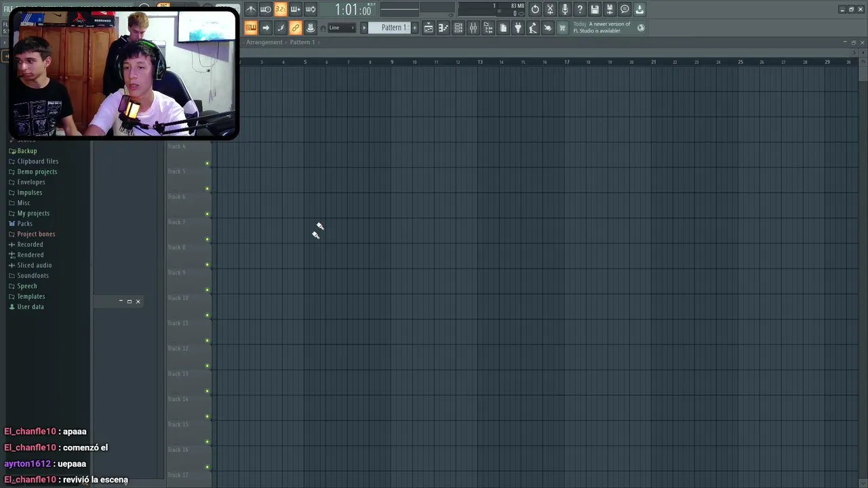Viewport: 868px width, 488px height.
Task: Toggle typing keyboard to piano button
Action: (x=251, y=28)
